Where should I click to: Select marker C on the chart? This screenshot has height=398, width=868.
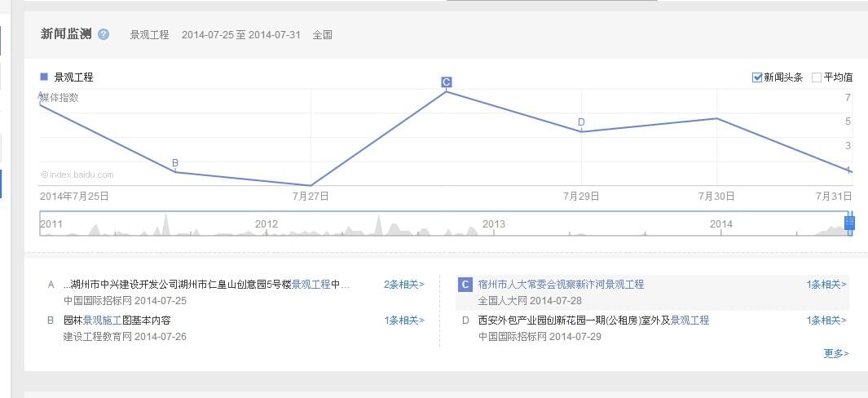[446, 82]
